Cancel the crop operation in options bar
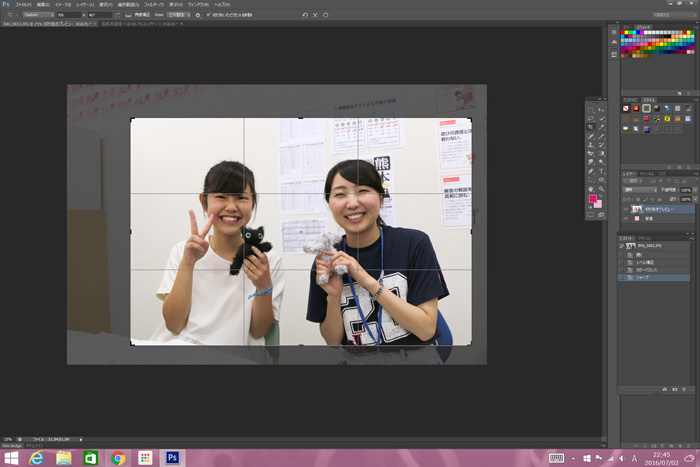This screenshot has width=700, height=467. coord(315,16)
